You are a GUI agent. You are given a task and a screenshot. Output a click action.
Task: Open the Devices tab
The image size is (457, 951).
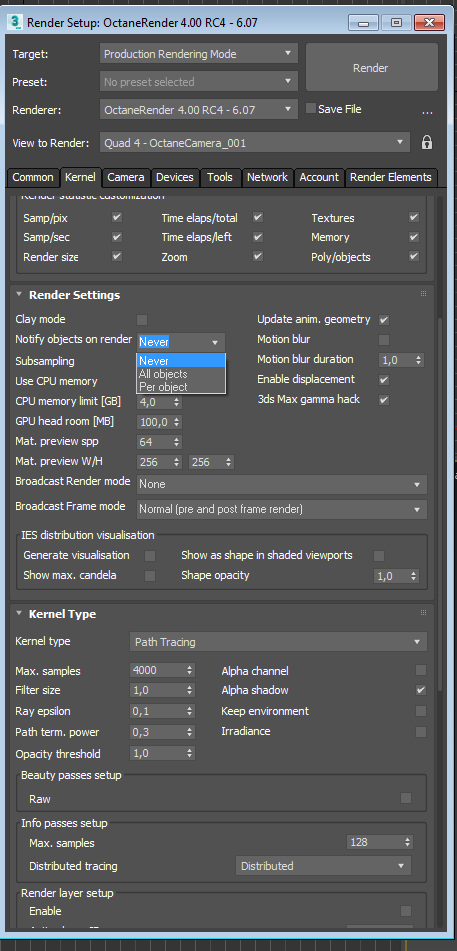pyautogui.click(x=175, y=177)
